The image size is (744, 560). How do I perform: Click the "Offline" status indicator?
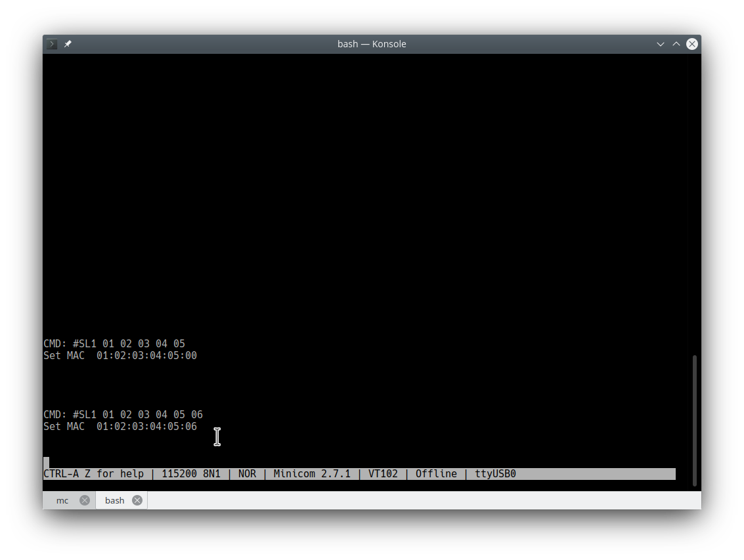pyautogui.click(x=436, y=474)
